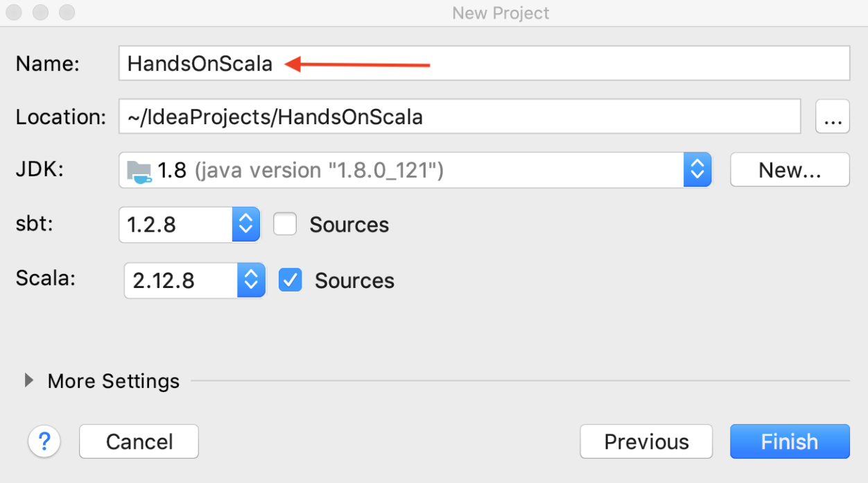Browse location with the ellipsis button
Image resolution: width=868 pixels, height=483 pixels.
pos(833,117)
